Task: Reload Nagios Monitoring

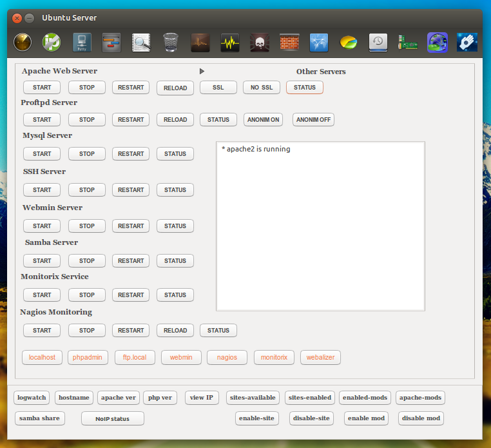Action: tap(175, 331)
